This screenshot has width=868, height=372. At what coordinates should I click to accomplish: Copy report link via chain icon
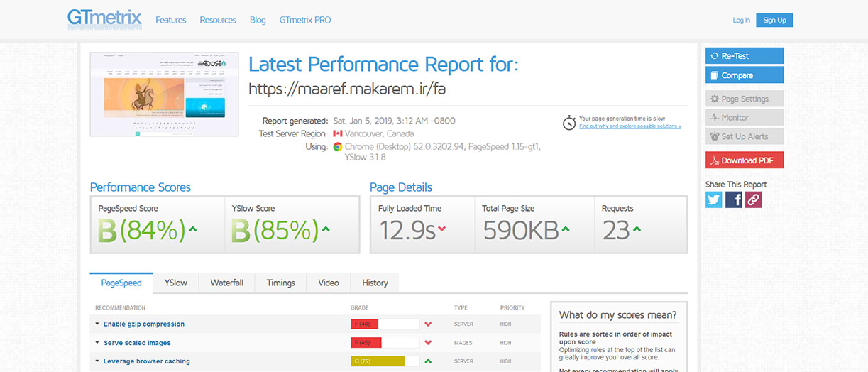pyautogui.click(x=753, y=199)
